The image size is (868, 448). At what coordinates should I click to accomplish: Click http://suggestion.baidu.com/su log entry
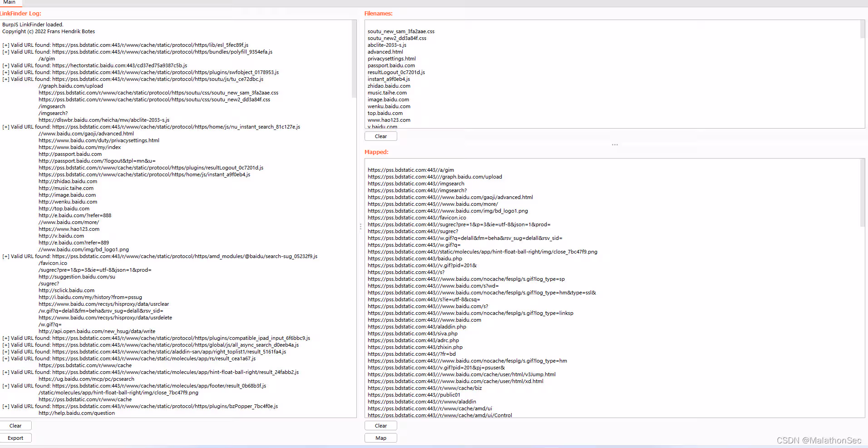coord(77,277)
